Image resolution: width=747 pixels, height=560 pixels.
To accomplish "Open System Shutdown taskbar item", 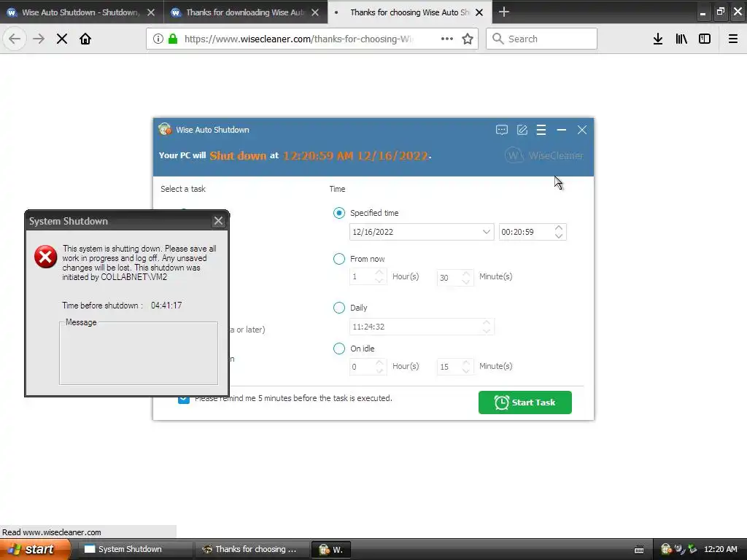I will click(135, 550).
